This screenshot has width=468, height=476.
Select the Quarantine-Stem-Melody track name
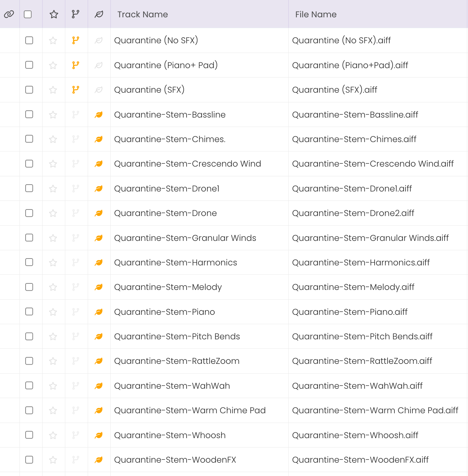(168, 287)
